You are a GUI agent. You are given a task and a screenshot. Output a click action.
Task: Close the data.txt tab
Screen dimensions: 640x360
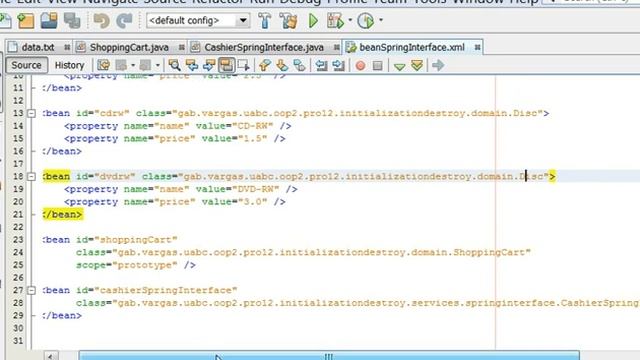click(67, 48)
